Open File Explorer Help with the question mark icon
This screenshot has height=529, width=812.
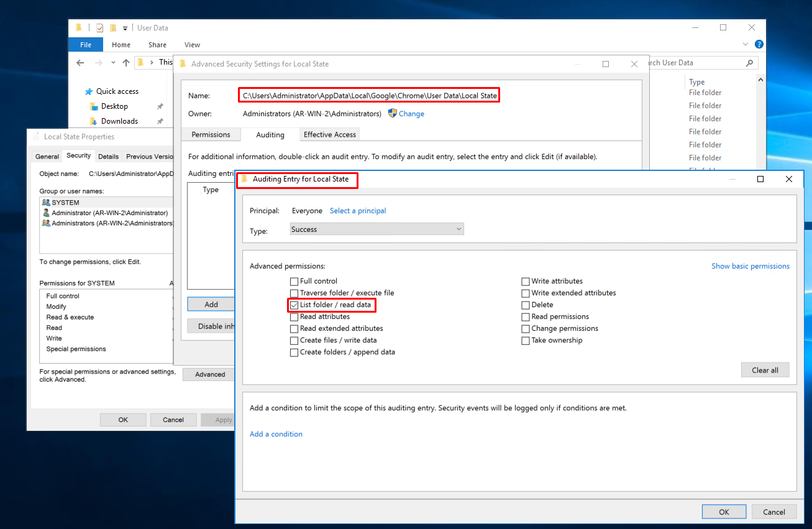pos(759,44)
